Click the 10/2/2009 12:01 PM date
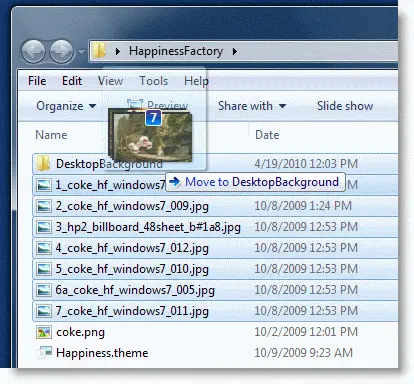The image size is (414, 384). pos(306,332)
